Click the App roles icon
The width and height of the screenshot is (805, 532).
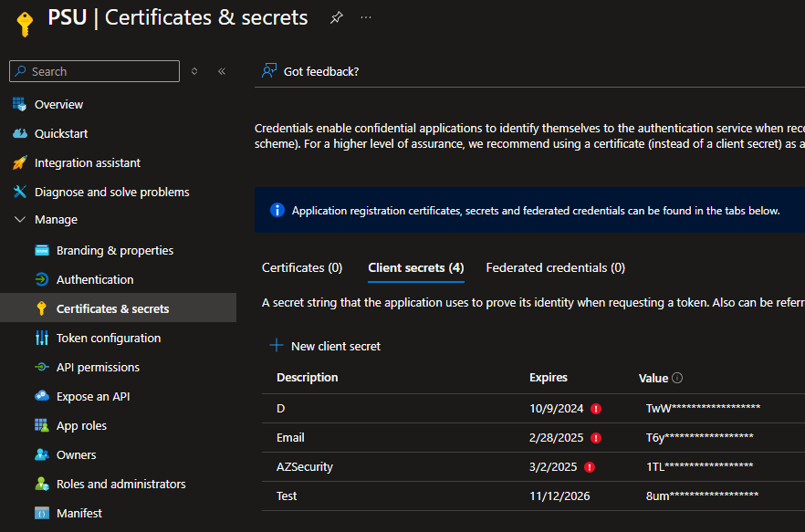coord(42,425)
